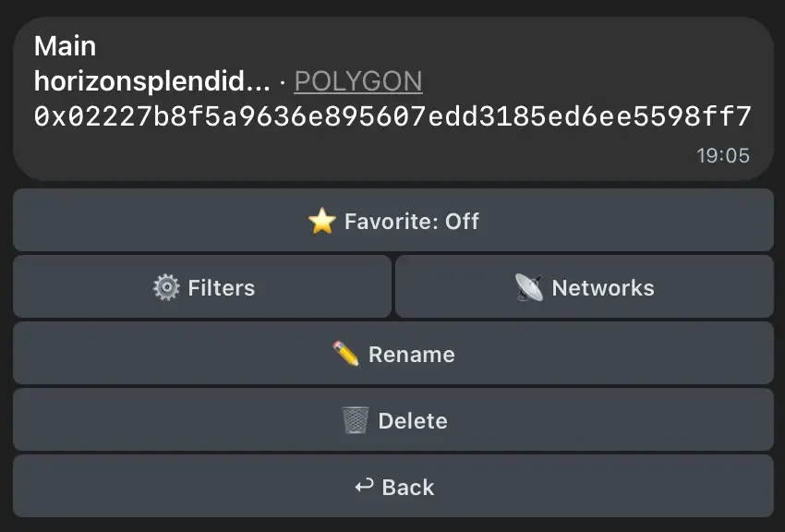Click the pencil icon for Rename
Image resolution: width=785 pixels, height=532 pixels.
345,354
